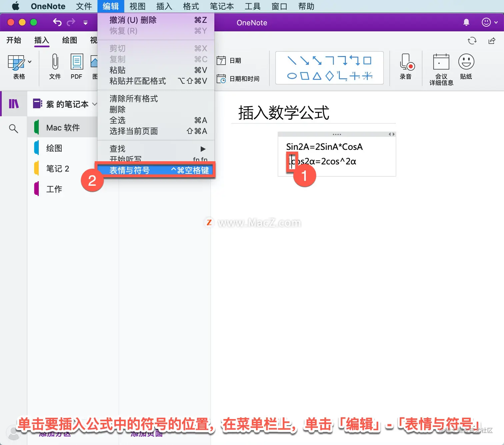Open the 贴纸 stickers picker
This screenshot has width=504, height=445.
(466, 67)
